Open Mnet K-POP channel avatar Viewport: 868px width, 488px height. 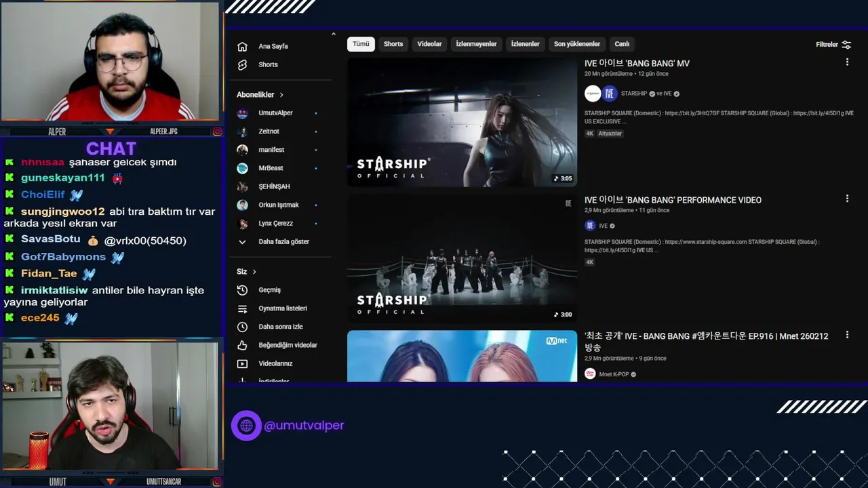(x=590, y=374)
